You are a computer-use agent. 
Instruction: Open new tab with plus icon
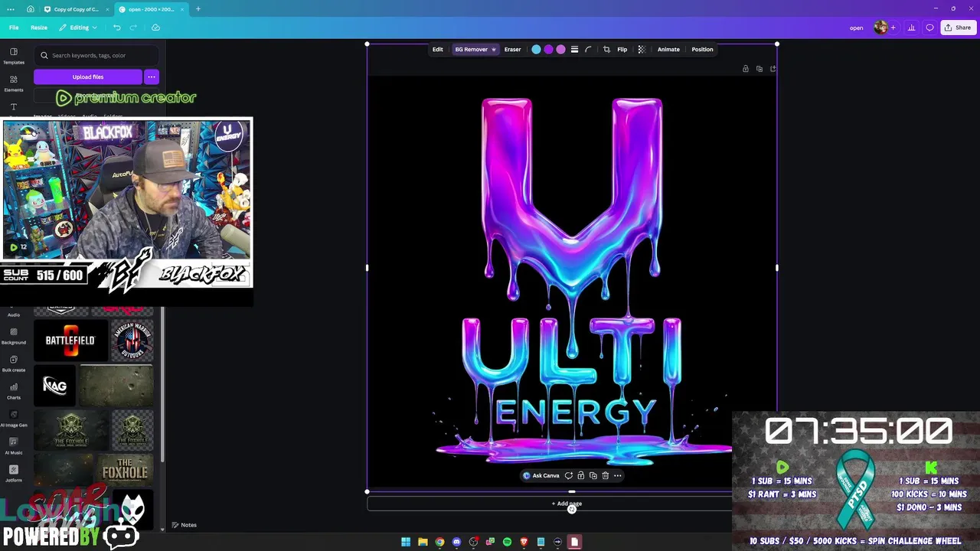click(x=198, y=9)
